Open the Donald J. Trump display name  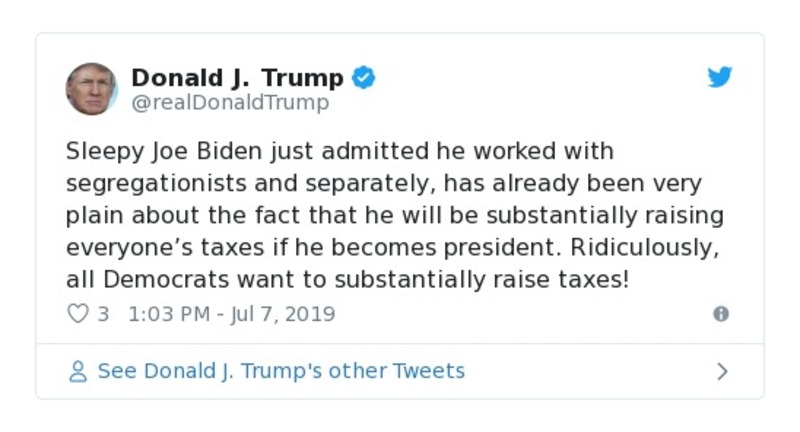[x=237, y=78]
